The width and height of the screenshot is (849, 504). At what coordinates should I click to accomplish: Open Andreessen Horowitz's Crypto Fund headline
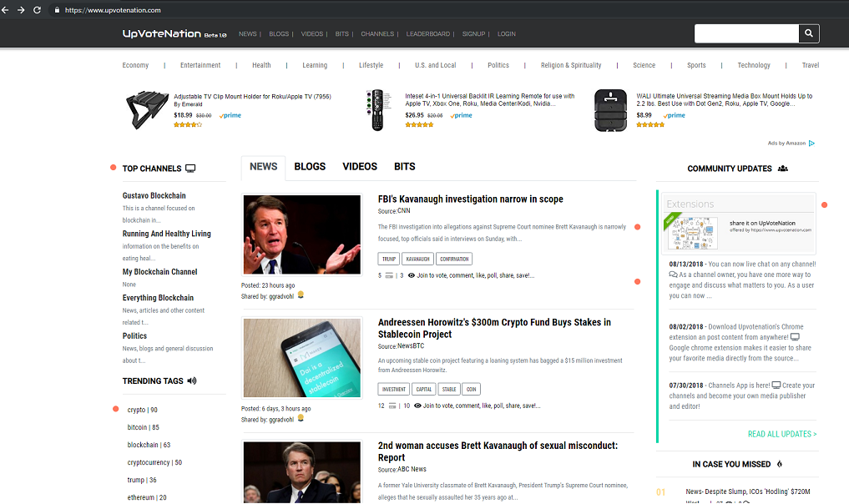[x=494, y=328]
